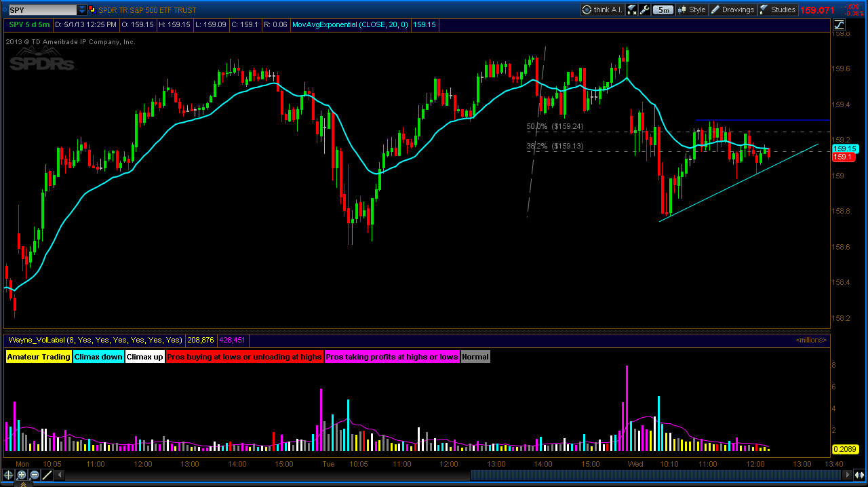Viewport: 868px width, 487px height.
Task: Click the Amateur Trading yellow label
Action: pyautogui.click(x=39, y=356)
